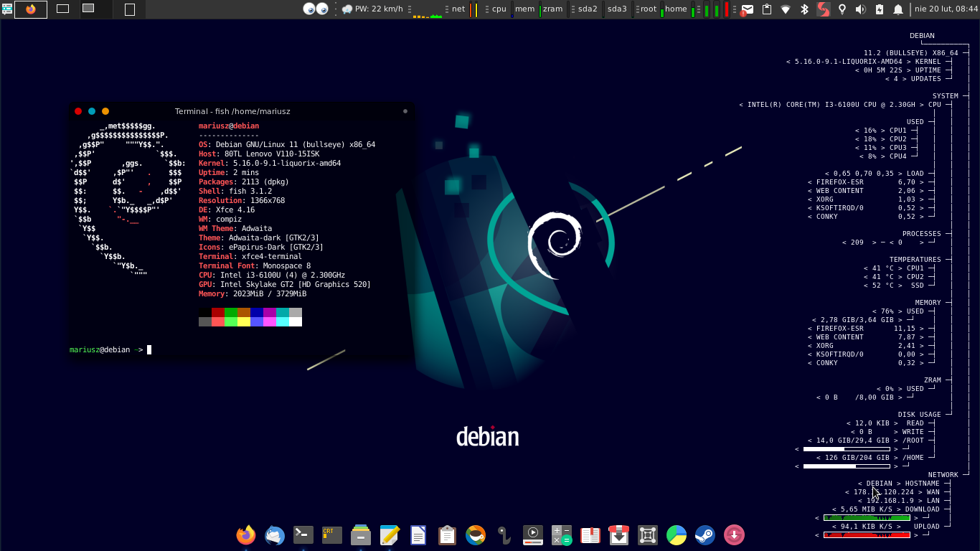The image size is (980, 551).
Task: Click the Kernel line in terminal output
Action: coord(270,163)
